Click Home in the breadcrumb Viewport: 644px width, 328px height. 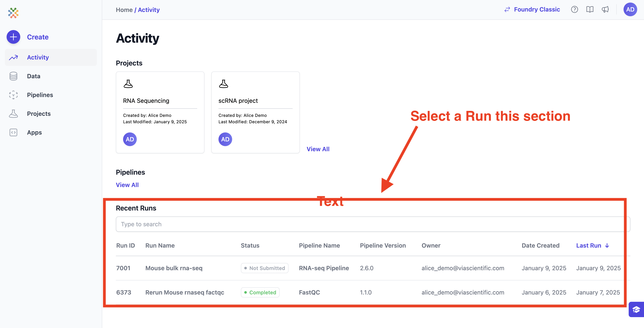click(124, 10)
